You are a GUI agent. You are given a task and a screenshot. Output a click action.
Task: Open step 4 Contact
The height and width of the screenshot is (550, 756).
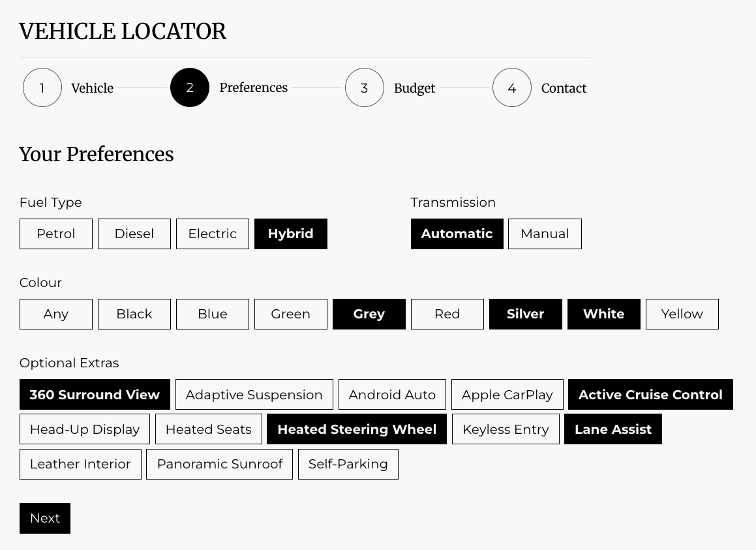(x=512, y=87)
